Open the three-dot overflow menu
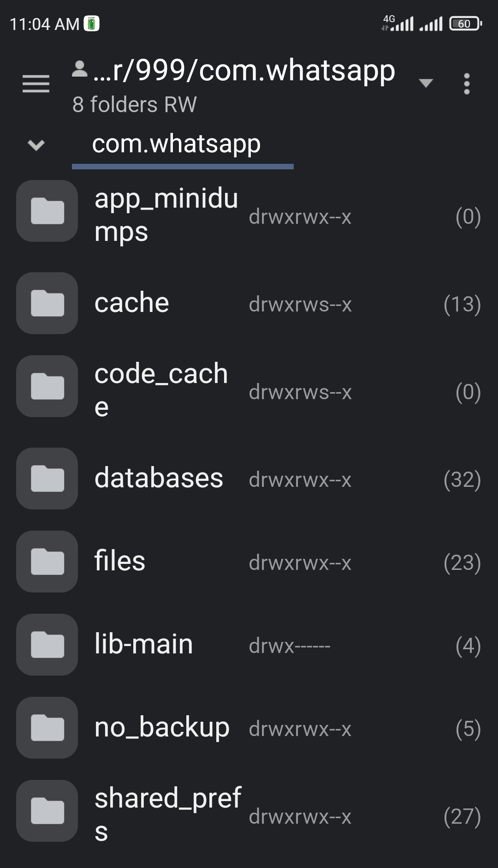Screen dimensions: 498x868 pos(467,84)
